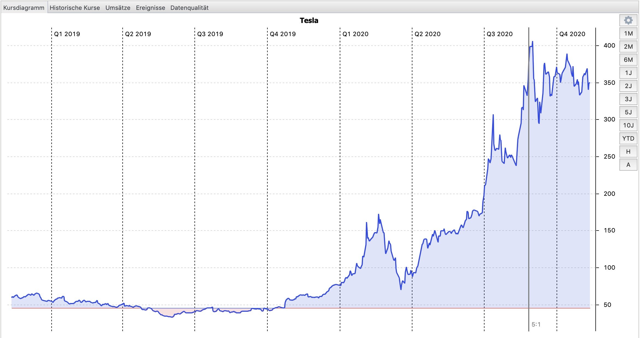
Task: Show year-to-date with YTD button
Action: tap(628, 138)
